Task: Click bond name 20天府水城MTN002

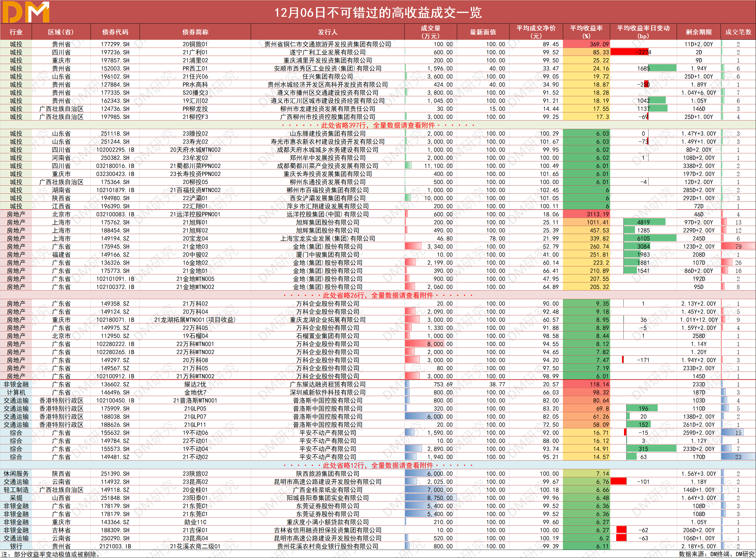Action: click(x=195, y=150)
